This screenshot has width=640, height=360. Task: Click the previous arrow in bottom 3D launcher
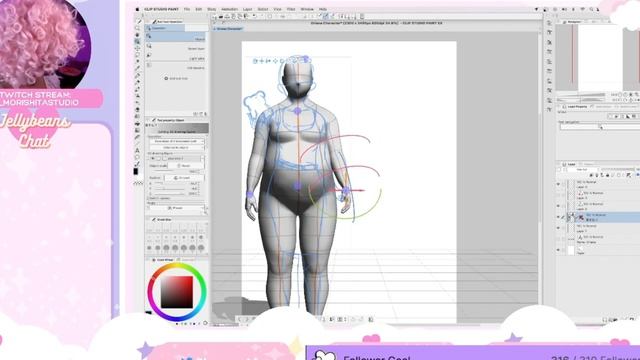click(x=240, y=319)
